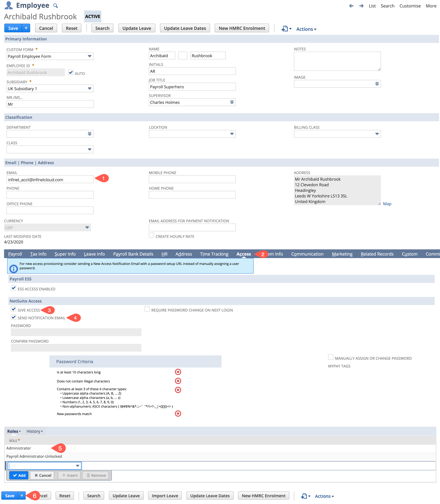Open the Communication tab

pos(307,254)
